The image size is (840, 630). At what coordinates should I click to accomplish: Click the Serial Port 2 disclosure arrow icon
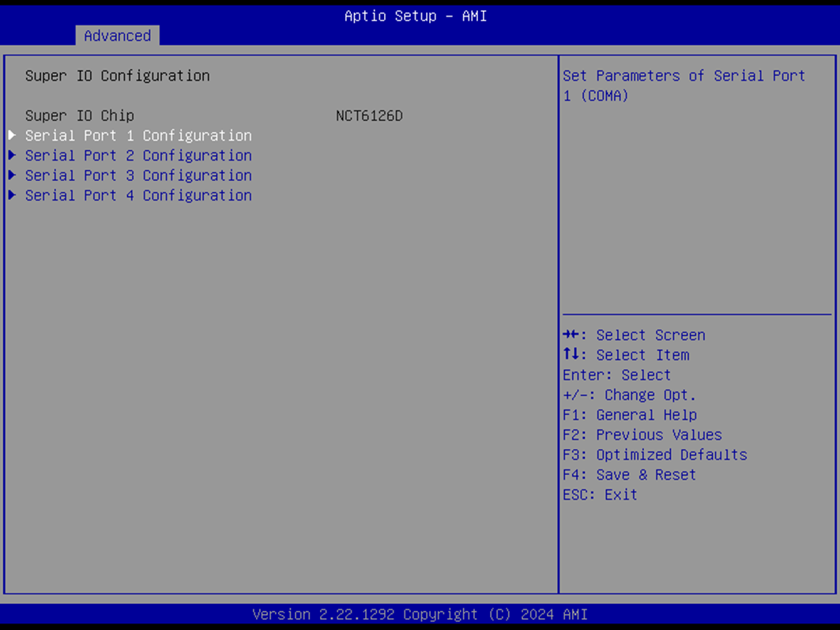(x=12, y=155)
